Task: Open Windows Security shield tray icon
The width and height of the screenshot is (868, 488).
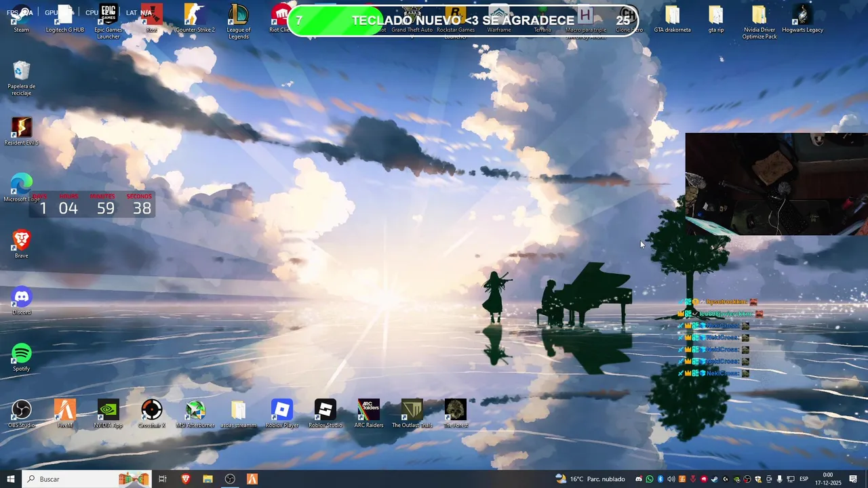Action: point(758,479)
